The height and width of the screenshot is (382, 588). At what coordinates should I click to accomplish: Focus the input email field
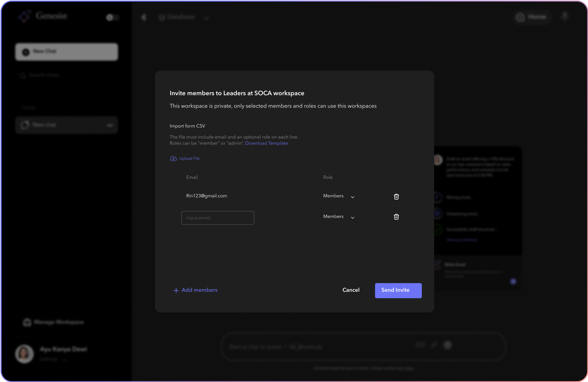pyautogui.click(x=217, y=218)
